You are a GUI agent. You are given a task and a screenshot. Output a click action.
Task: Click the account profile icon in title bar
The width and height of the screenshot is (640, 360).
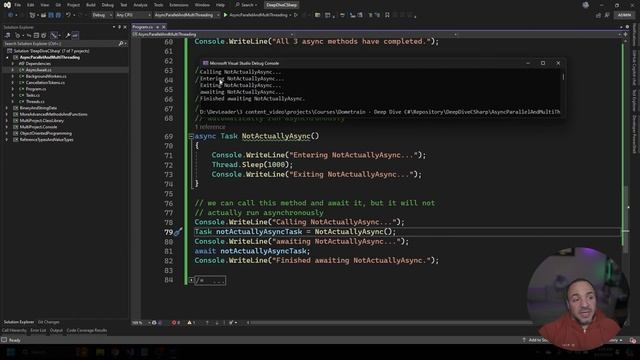click(586, 5)
